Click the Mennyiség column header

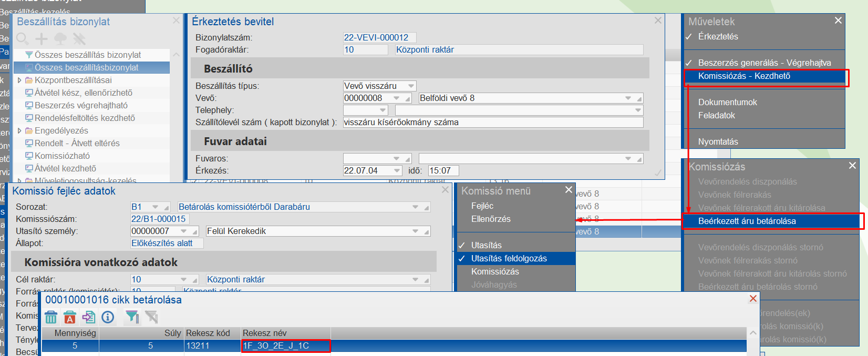tap(70, 333)
